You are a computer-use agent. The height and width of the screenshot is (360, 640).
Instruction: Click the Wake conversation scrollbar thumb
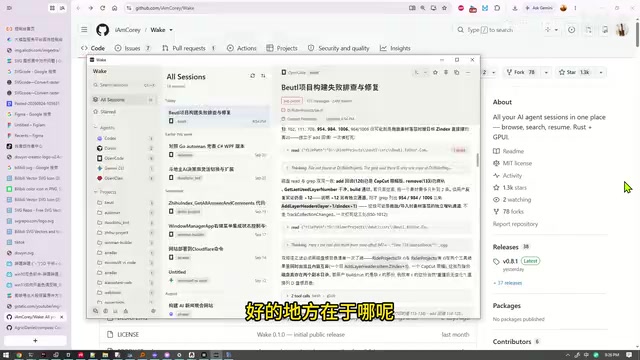click(477, 160)
